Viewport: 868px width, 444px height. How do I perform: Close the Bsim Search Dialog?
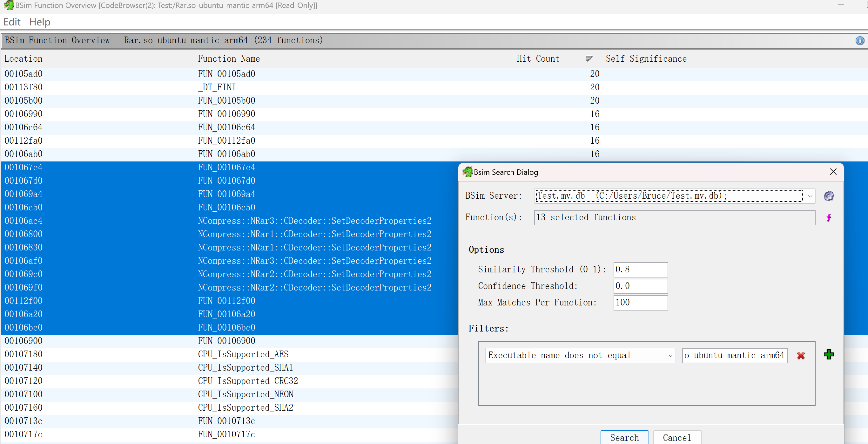[833, 172]
